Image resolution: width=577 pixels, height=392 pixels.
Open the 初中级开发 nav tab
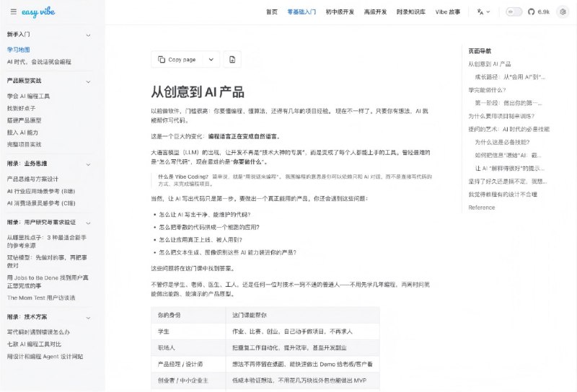point(340,12)
